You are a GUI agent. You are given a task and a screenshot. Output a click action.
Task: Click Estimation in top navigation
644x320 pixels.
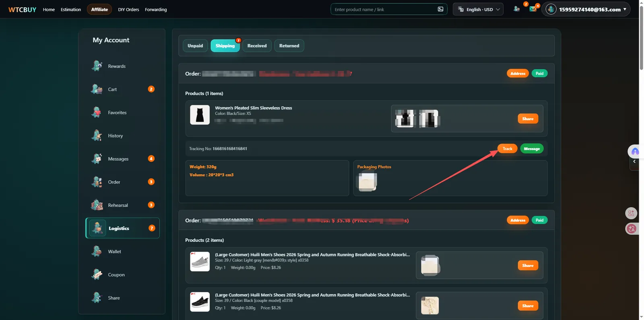[71, 9]
